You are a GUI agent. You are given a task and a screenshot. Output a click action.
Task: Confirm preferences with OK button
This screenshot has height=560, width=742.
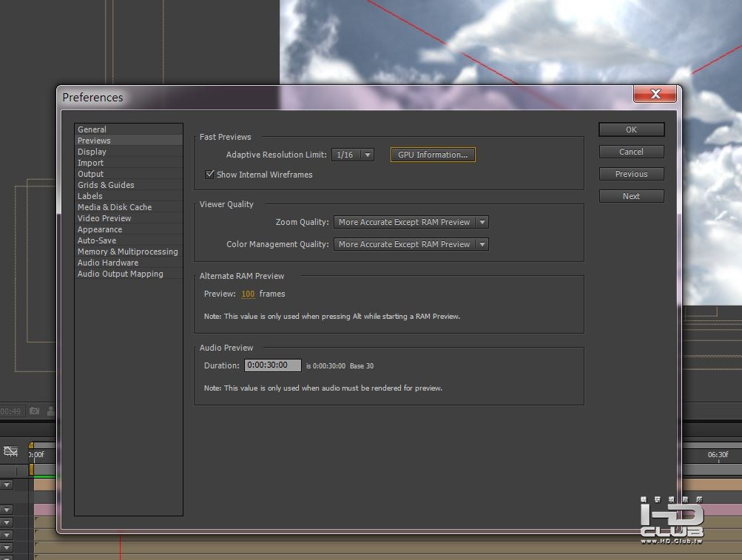coord(631,129)
